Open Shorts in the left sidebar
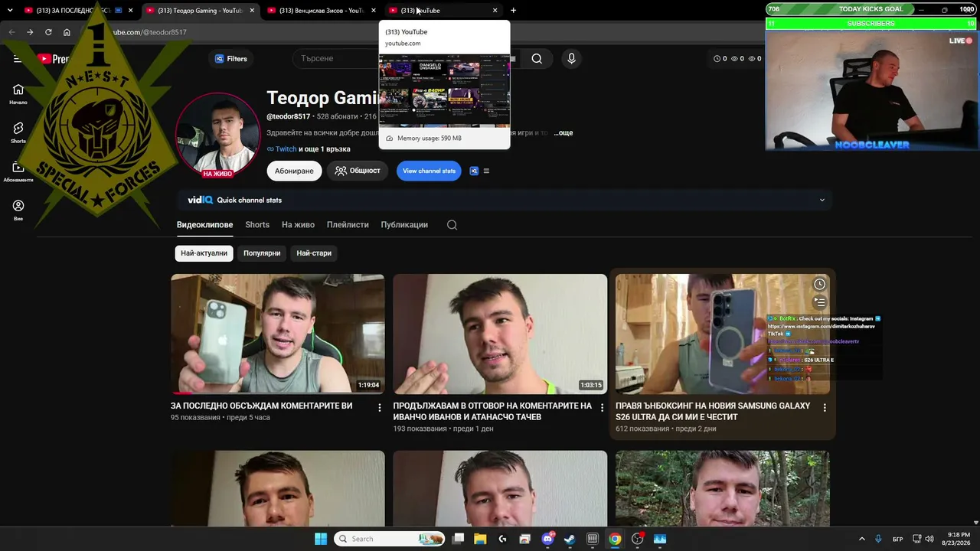 pyautogui.click(x=18, y=132)
